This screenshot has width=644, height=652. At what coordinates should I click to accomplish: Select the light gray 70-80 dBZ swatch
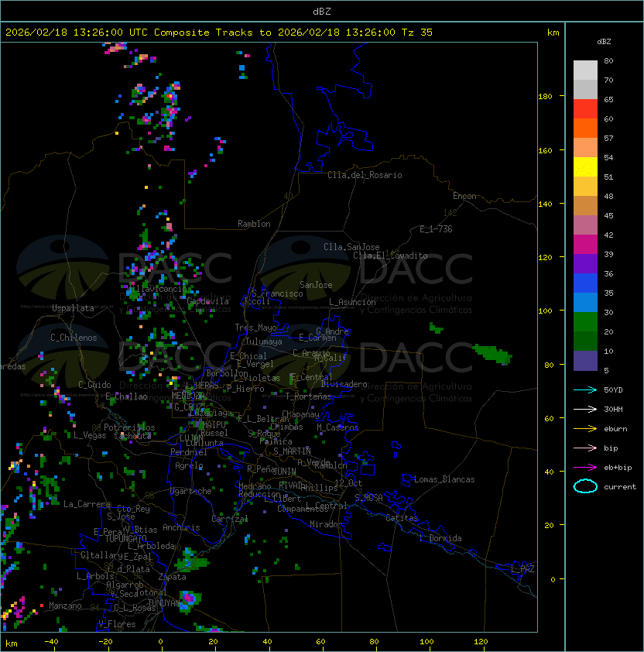pos(585,70)
